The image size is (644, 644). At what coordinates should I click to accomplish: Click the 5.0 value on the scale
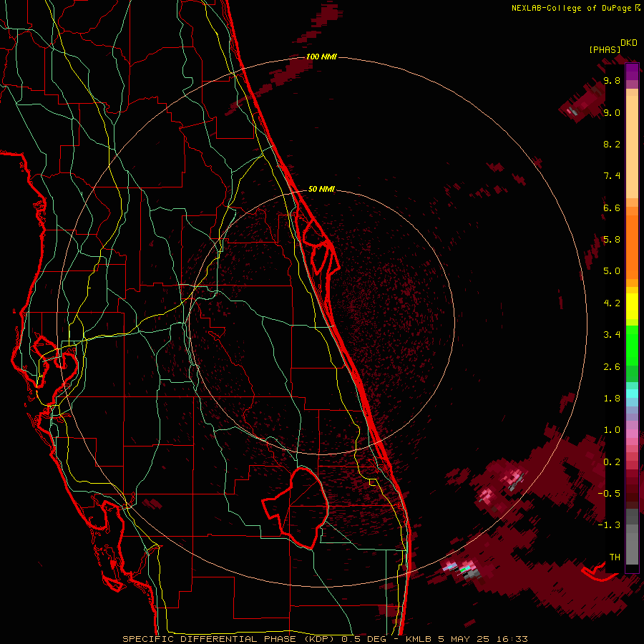pos(612,271)
